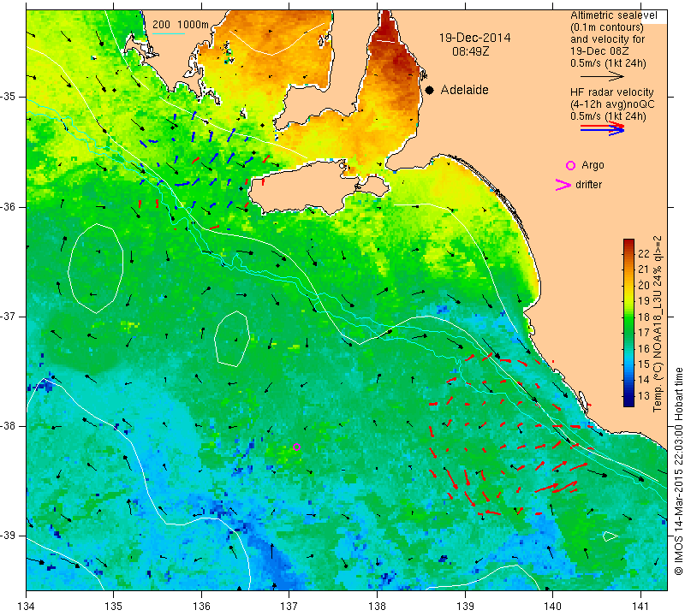685x616 pixels.
Task: Click the 137 longitude axis label
Action: [289, 607]
